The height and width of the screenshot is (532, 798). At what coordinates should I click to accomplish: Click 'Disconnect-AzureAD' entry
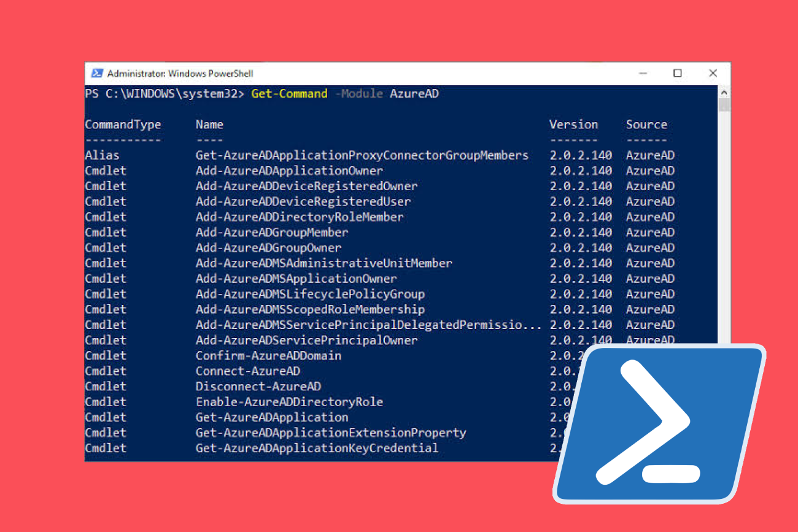258,386
